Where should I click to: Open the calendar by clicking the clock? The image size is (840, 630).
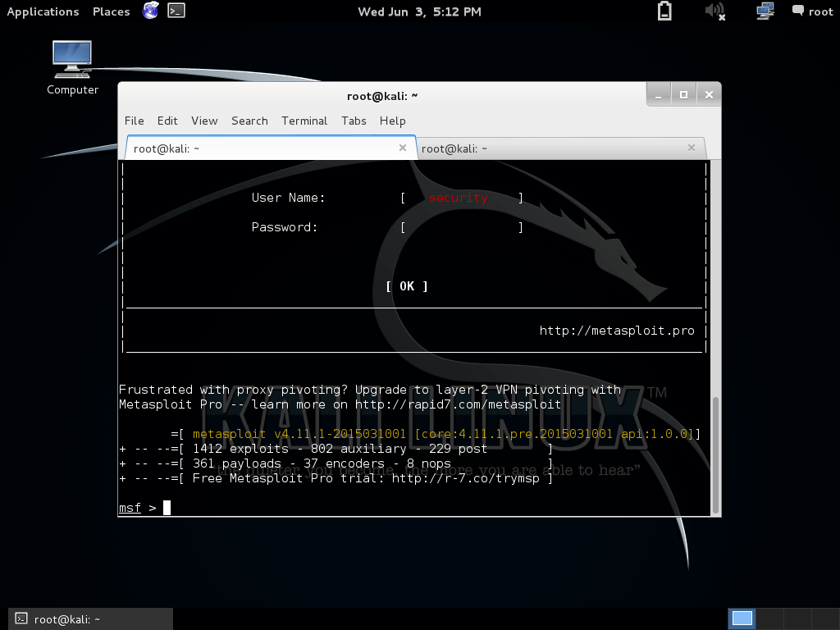click(x=419, y=11)
